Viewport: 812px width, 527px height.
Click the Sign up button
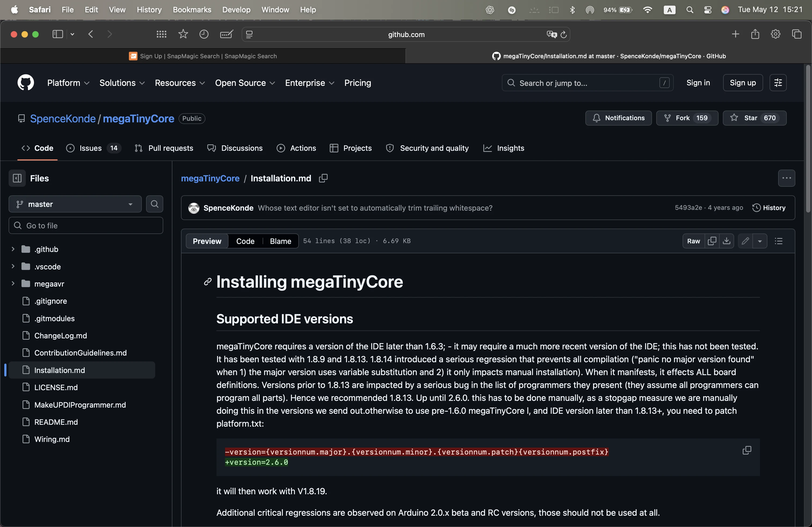[743, 83]
